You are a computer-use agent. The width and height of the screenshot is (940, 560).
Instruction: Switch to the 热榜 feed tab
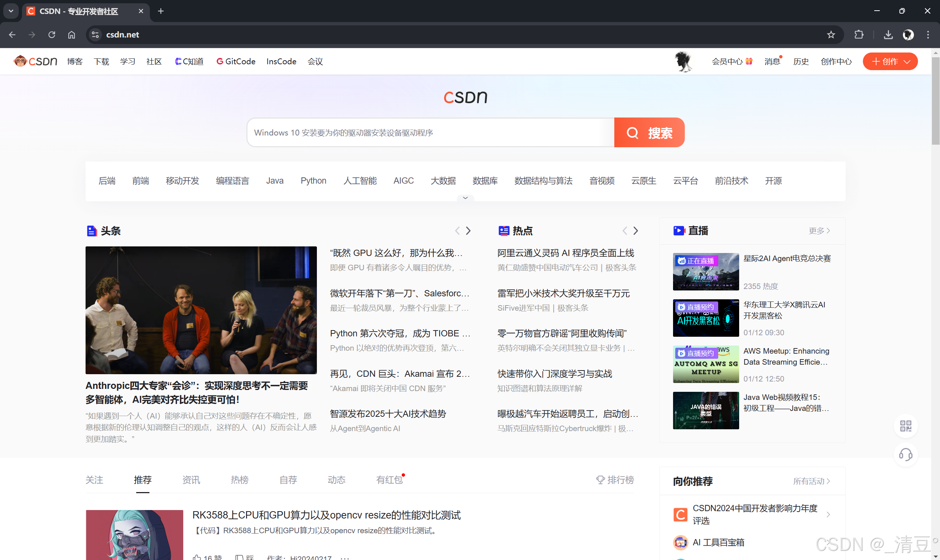[239, 480]
